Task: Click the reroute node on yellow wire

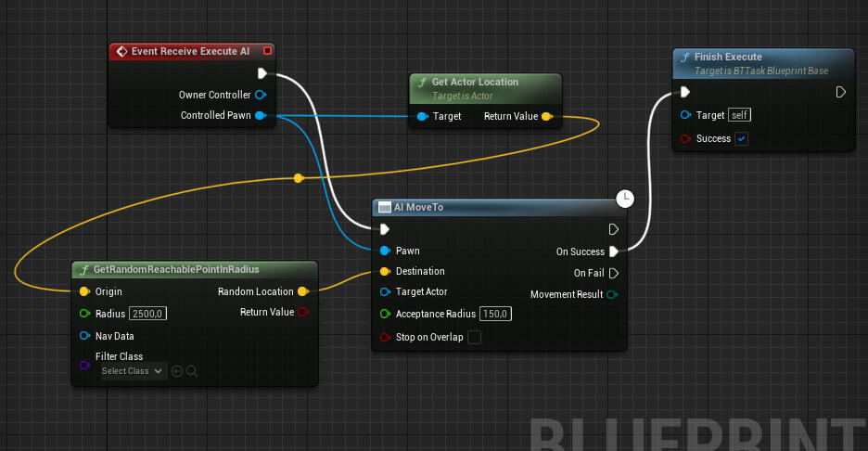Action: pyautogui.click(x=298, y=178)
